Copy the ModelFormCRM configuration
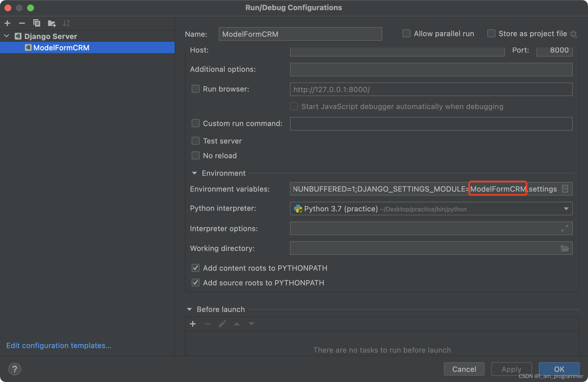This screenshot has height=382, width=588. pyautogui.click(x=37, y=23)
